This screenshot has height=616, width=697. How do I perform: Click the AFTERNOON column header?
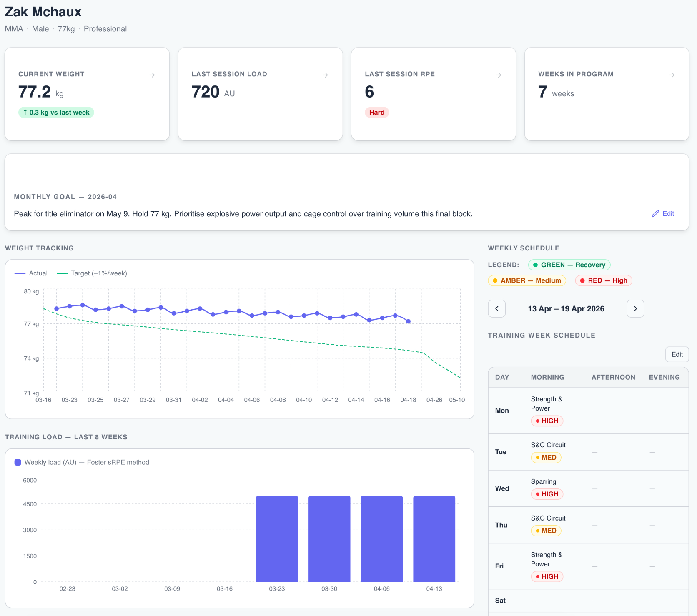click(x=614, y=377)
